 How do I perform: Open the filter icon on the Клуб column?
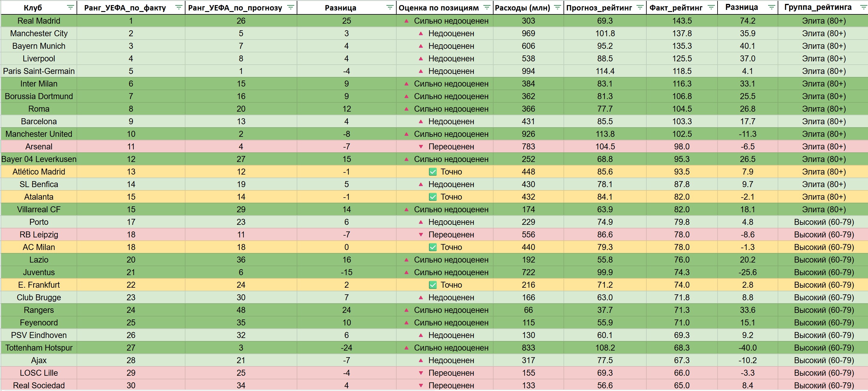pos(70,7)
